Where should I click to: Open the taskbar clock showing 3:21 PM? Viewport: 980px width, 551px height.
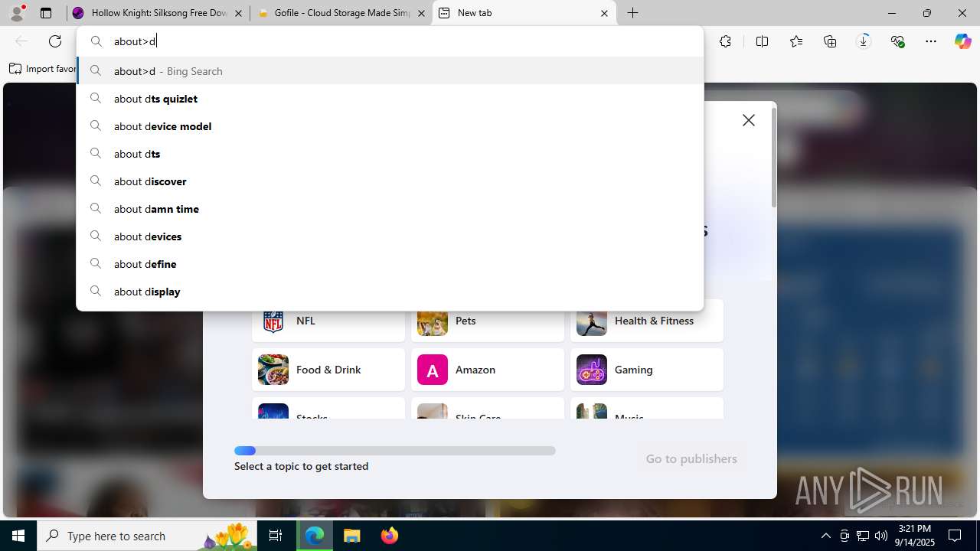pyautogui.click(x=915, y=536)
